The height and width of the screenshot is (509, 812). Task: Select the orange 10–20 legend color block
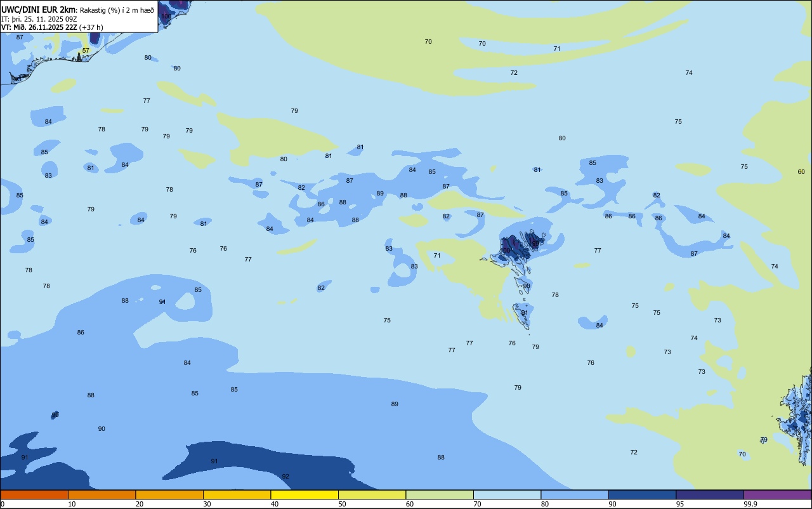101,494
